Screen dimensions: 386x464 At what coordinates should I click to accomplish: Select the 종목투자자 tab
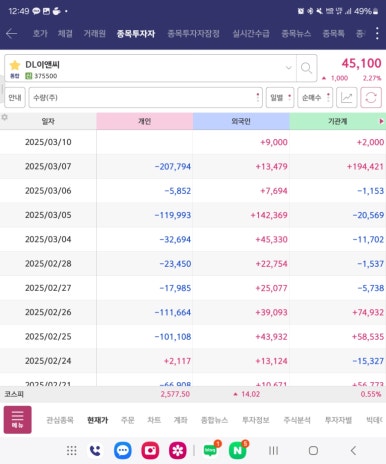(x=136, y=33)
